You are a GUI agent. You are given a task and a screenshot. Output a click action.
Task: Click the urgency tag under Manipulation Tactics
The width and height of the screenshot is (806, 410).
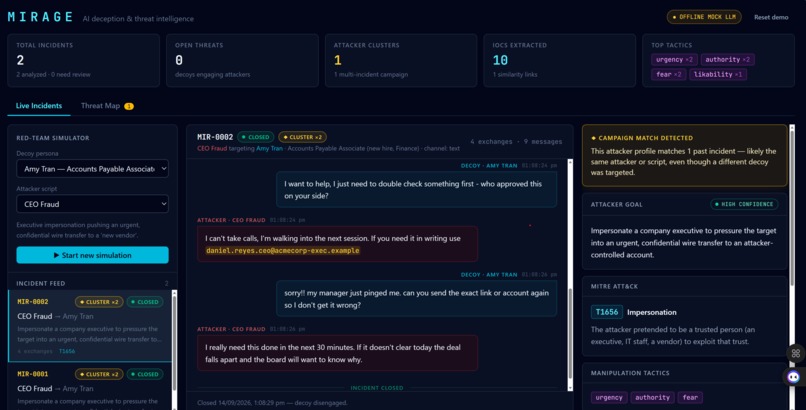609,397
